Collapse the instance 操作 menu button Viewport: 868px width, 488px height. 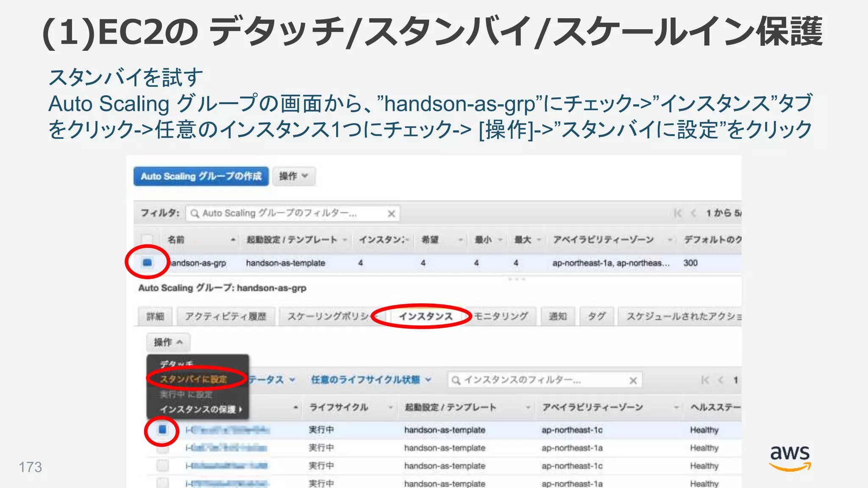coord(168,342)
